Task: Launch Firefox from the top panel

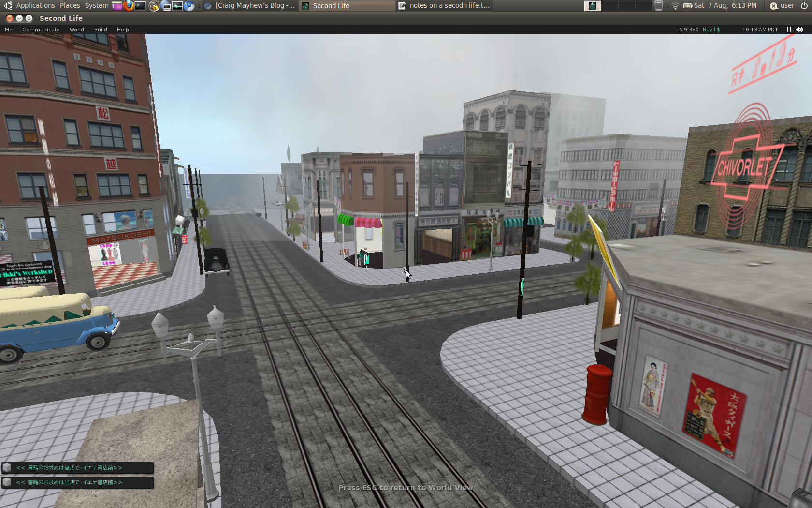Action: coord(129,6)
